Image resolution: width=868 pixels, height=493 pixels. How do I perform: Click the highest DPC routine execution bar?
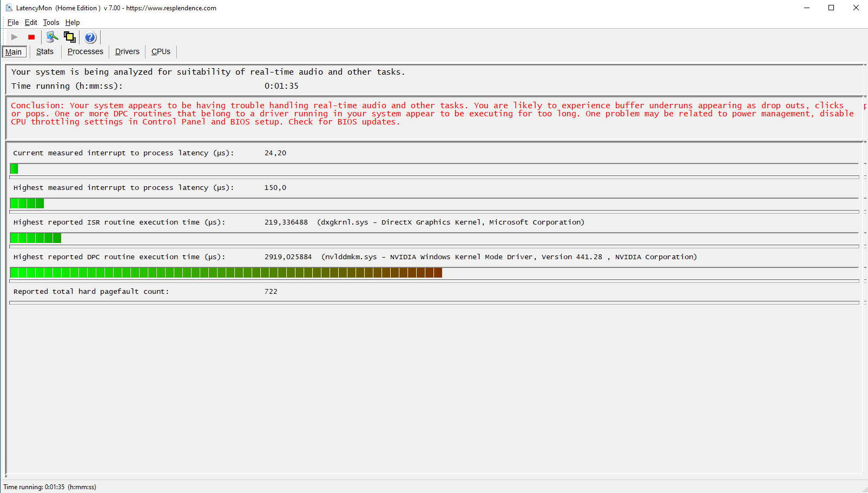pos(434,273)
